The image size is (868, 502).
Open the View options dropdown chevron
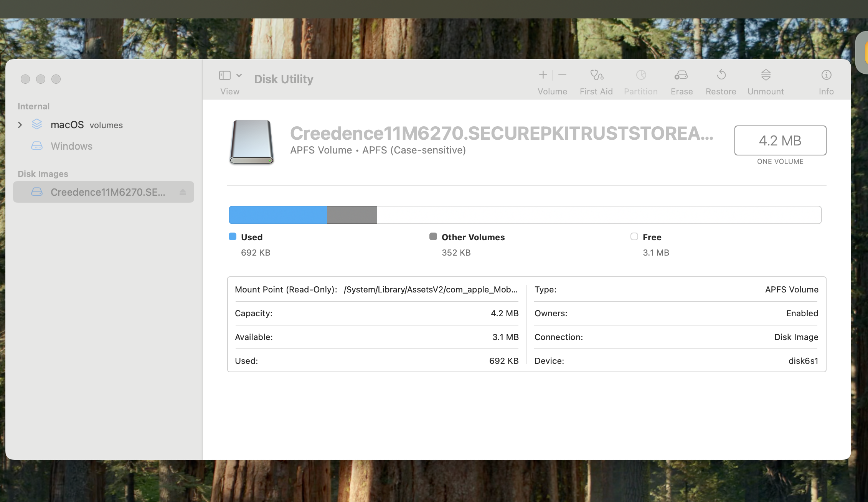click(239, 75)
